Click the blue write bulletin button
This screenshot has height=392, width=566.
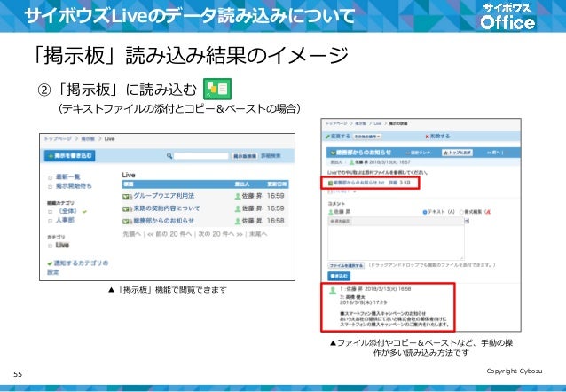pyautogui.click(x=70, y=156)
